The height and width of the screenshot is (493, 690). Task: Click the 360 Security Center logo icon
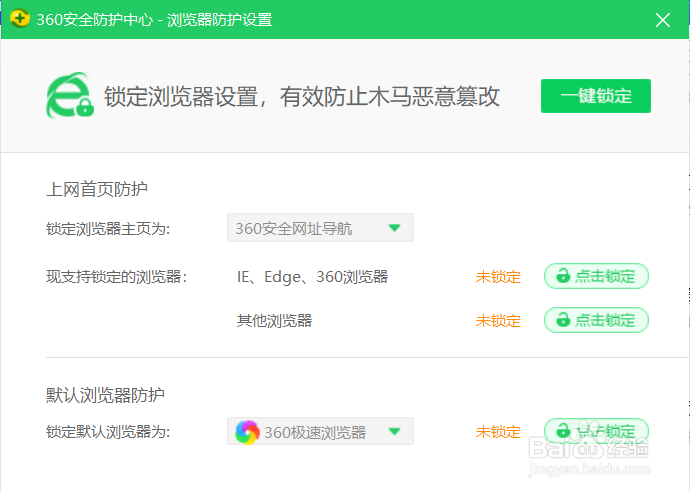19,19
